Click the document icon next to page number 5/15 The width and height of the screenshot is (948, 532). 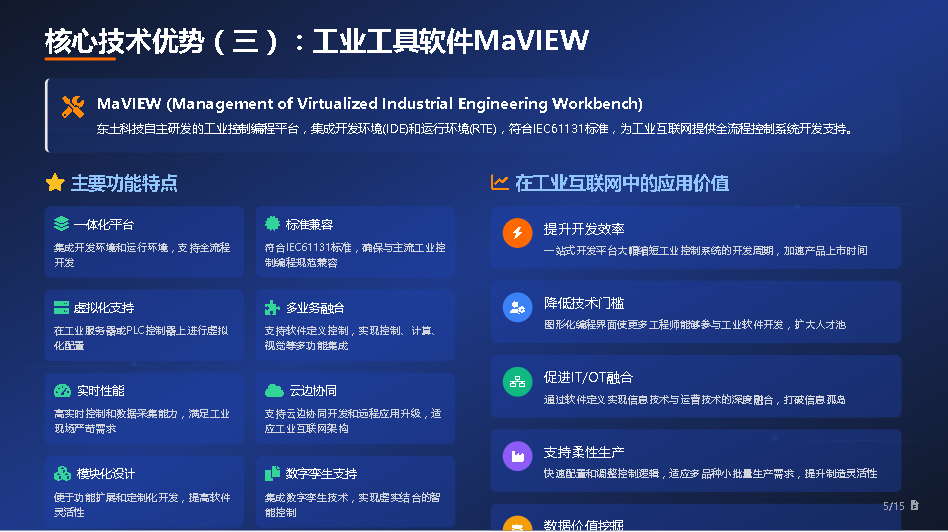click(x=915, y=505)
